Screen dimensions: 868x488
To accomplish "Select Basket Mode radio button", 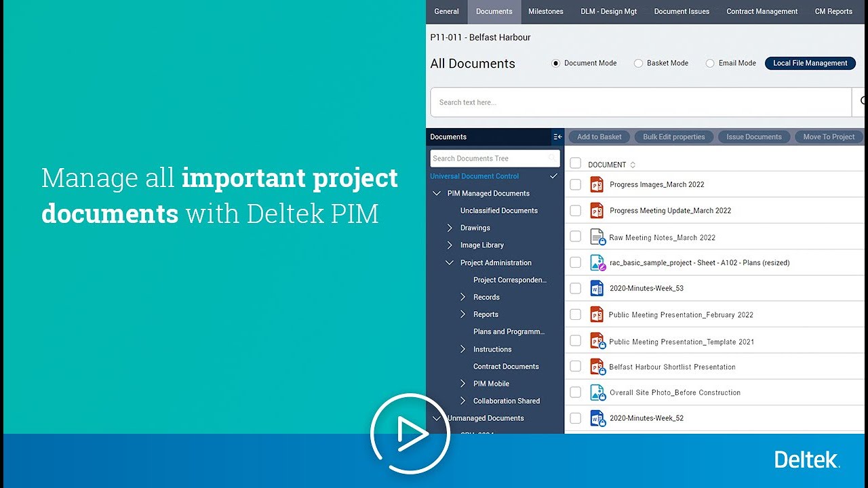I will (x=638, y=63).
